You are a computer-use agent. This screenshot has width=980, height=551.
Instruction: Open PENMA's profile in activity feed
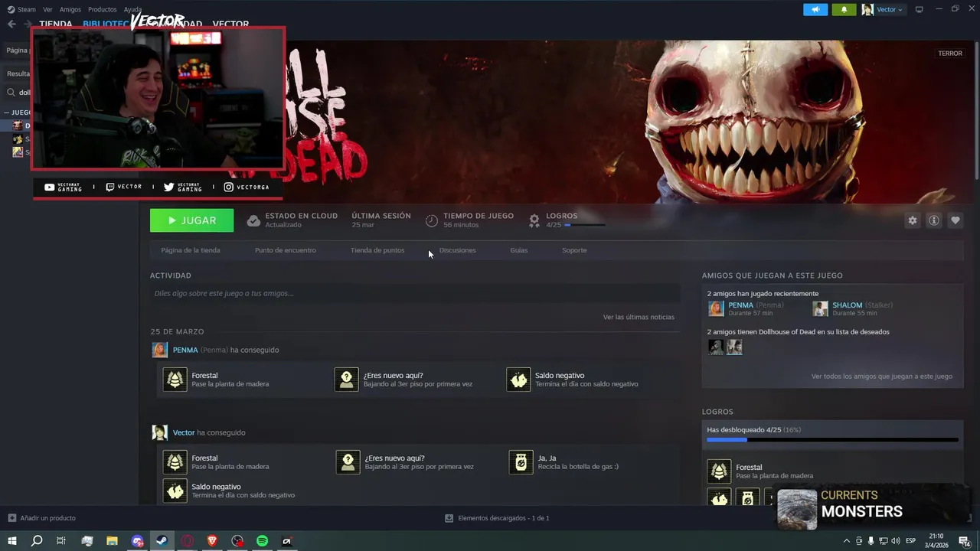click(x=185, y=350)
